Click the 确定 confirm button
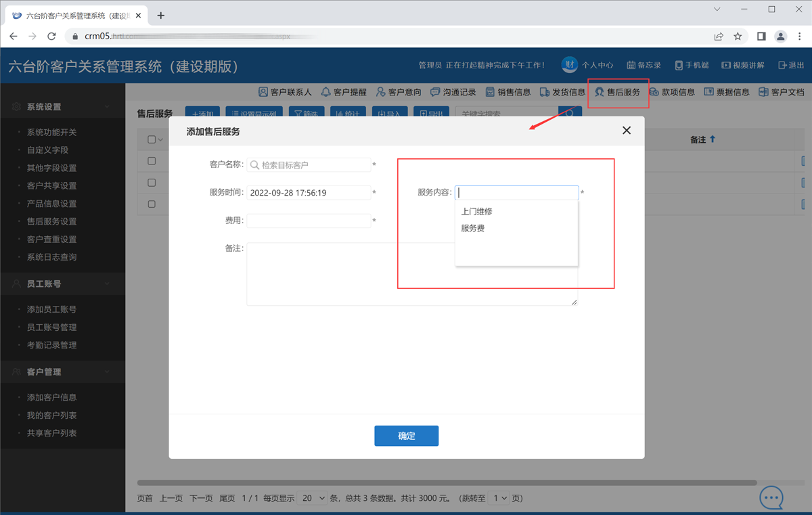This screenshot has height=515, width=812. click(407, 436)
